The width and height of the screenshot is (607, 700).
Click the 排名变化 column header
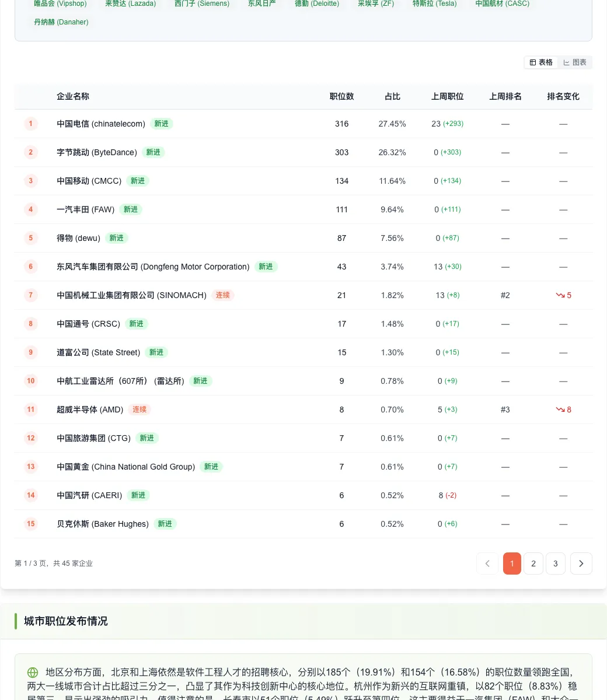563,96
